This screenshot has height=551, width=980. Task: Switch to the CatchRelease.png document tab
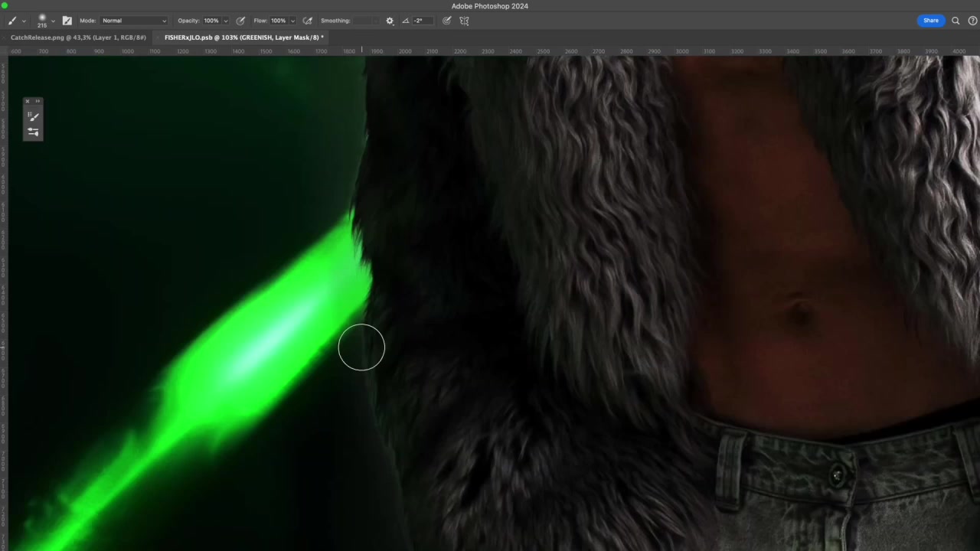click(78, 37)
